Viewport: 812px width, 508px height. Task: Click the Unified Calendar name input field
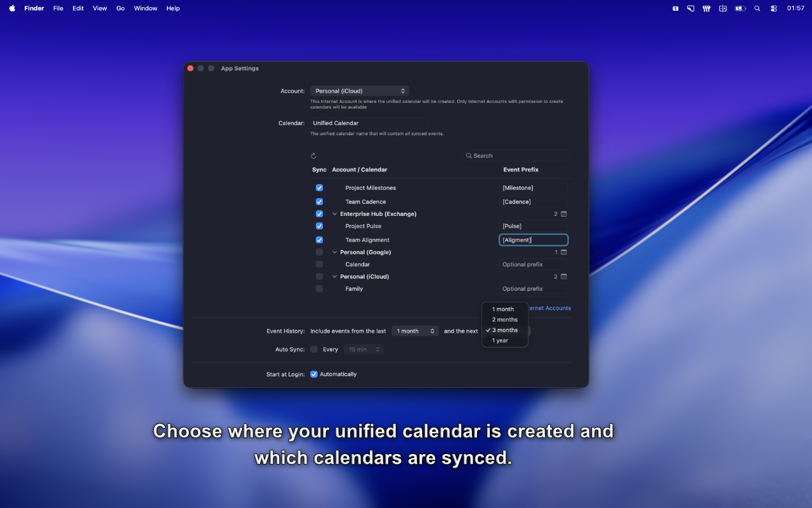click(368, 123)
